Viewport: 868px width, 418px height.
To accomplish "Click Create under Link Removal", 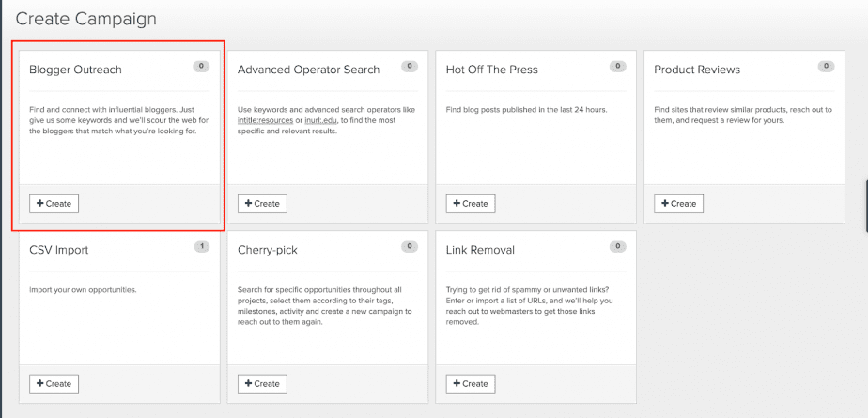I will [471, 383].
